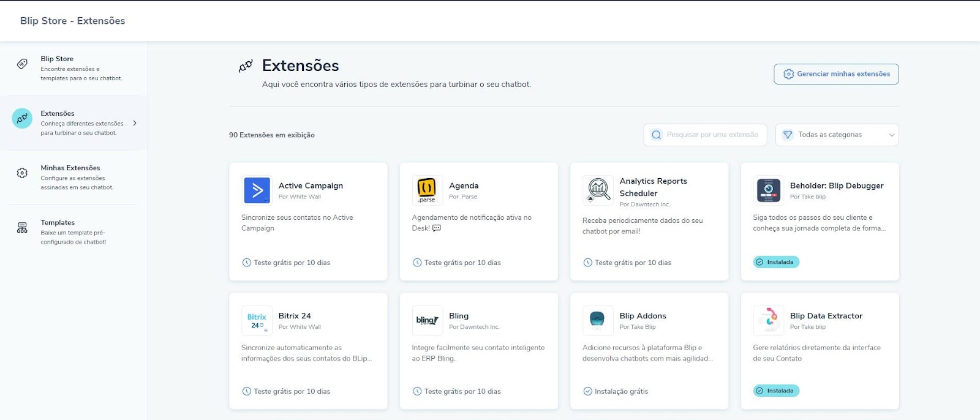Open the Analytics Reports Scheduler icon

click(598, 190)
